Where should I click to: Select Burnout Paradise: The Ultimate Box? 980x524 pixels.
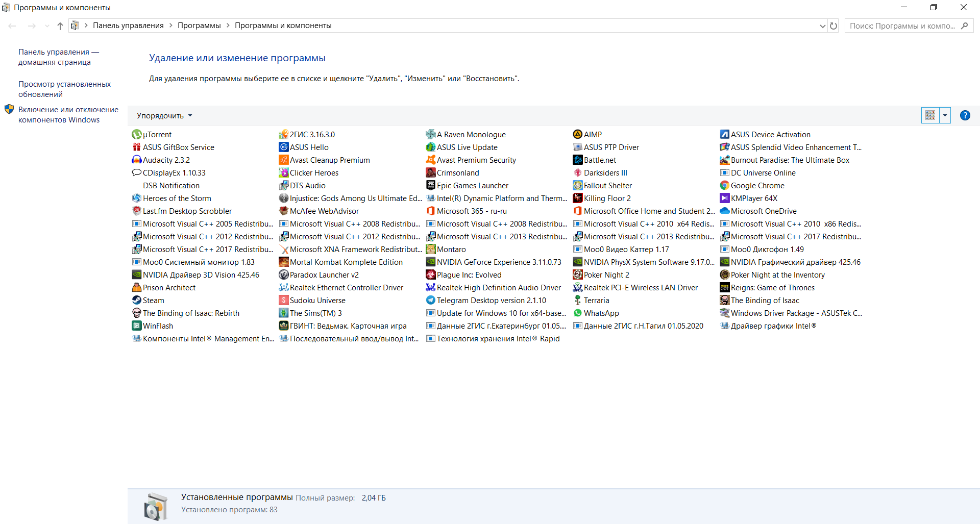(x=785, y=160)
